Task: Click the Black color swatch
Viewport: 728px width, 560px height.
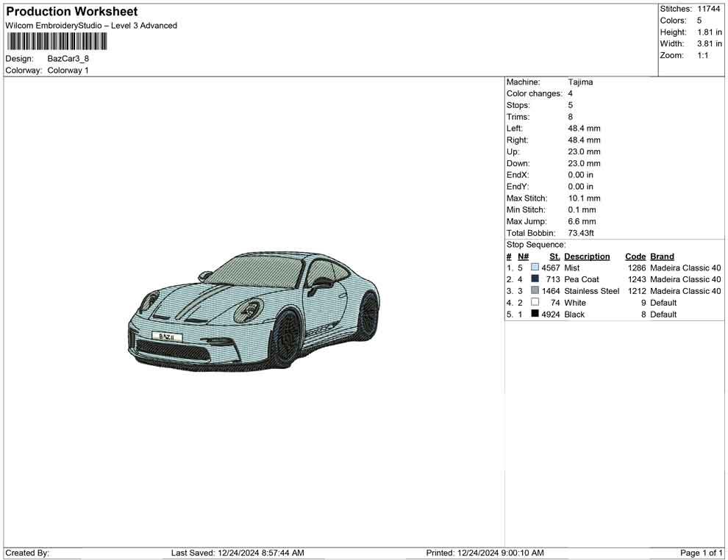Action: (535, 315)
